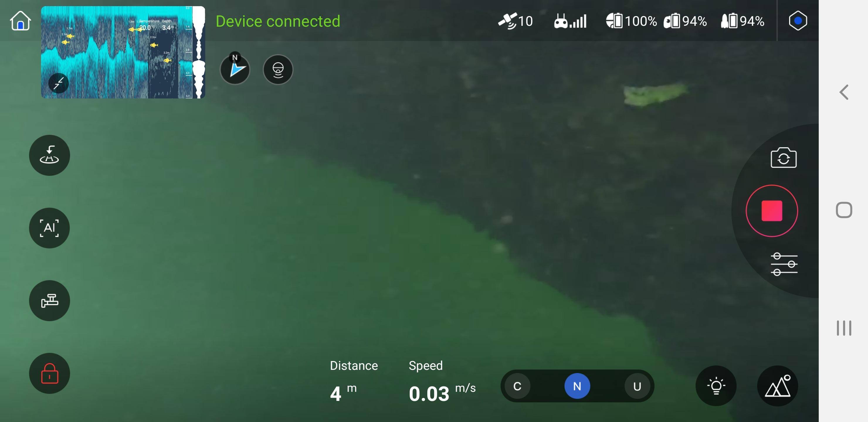Tap the diver head sonar icon
Screen dimensions: 868x422
278,70
